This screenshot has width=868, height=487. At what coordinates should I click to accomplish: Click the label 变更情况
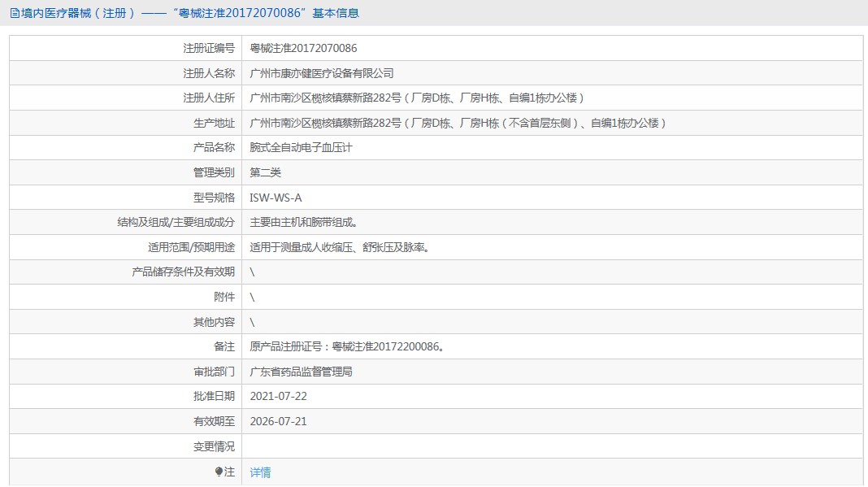214,446
